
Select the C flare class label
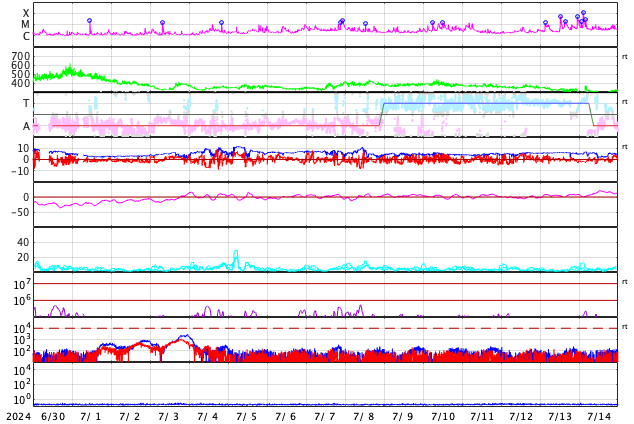[x=26, y=36]
